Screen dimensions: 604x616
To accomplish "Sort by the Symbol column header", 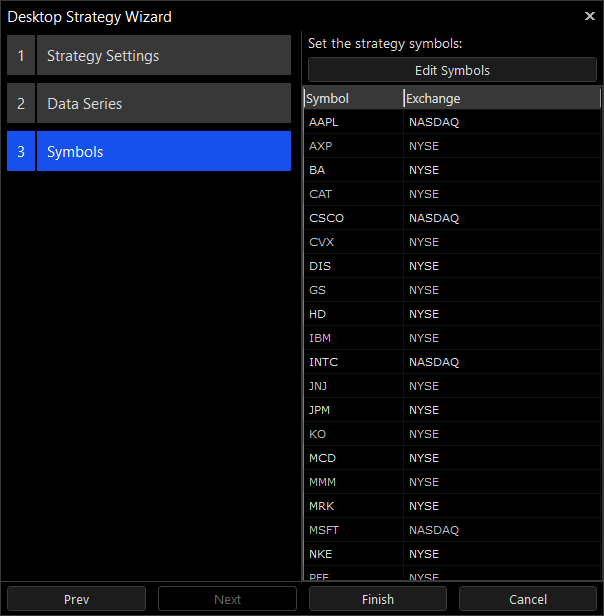I will tap(352, 98).
